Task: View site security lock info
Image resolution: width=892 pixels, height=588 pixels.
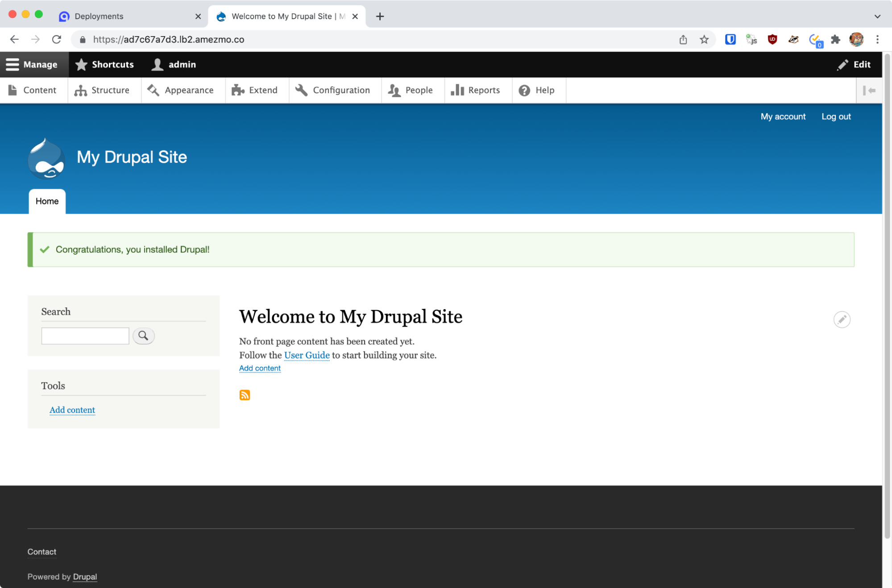Action: click(x=82, y=39)
